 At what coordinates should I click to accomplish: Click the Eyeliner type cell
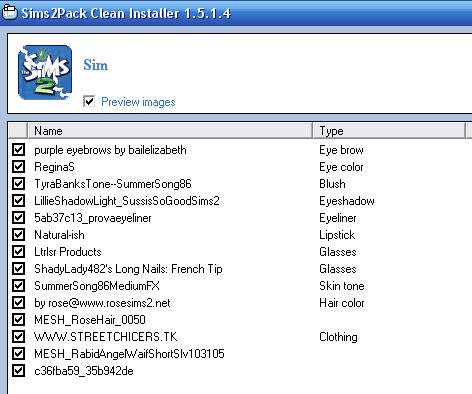338,218
